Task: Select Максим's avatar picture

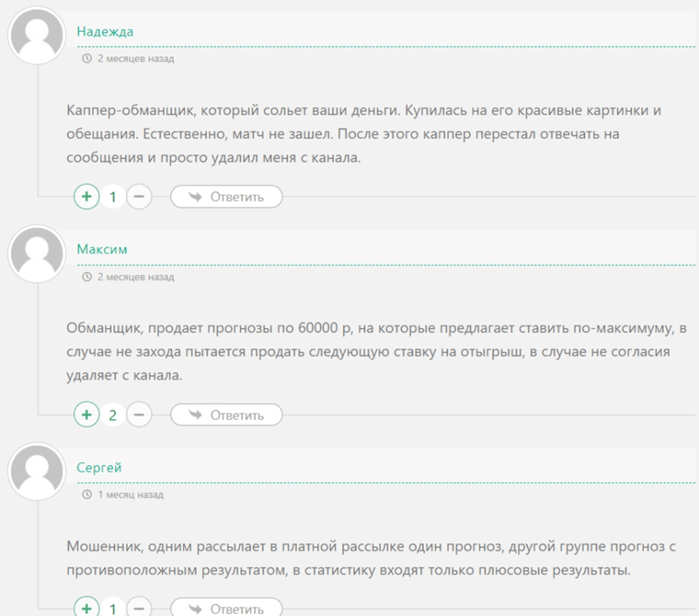Action: 36,253
